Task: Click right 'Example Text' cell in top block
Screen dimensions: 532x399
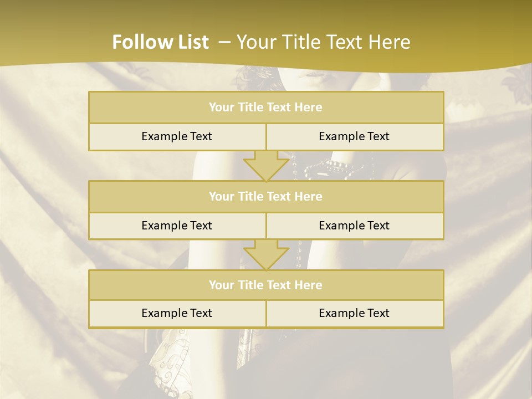Action: pyautogui.click(x=354, y=136)
